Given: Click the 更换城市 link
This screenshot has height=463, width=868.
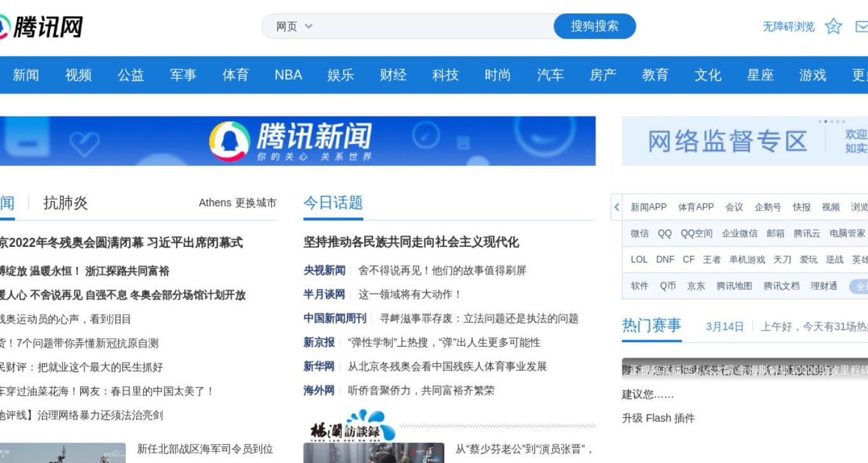Looking at the screenshot, I should click(x=255, y=203).
